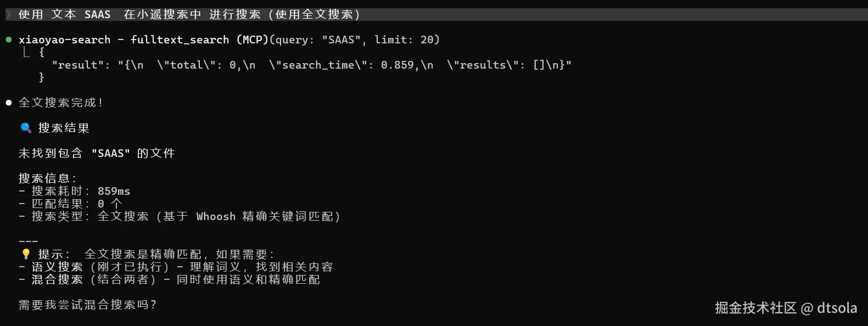Click the magnifier icon beside 搜索结果
The height and width of the screenshot is (326, 868).
click(x=26, y=128)
